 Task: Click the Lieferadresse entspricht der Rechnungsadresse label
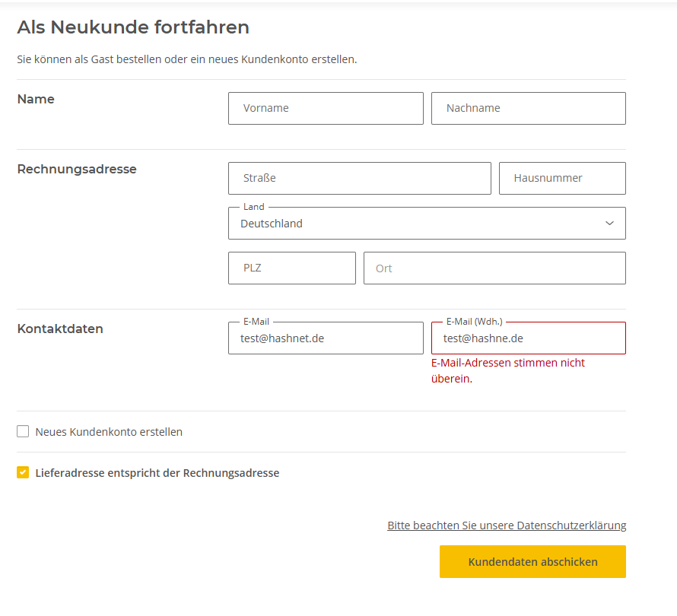157,473
